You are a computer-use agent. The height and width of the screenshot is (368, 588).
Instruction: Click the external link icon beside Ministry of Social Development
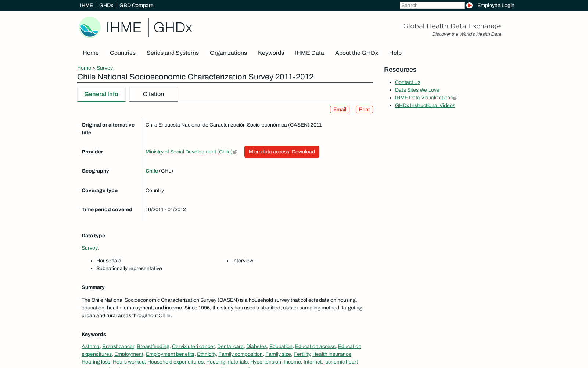[235, 152]
